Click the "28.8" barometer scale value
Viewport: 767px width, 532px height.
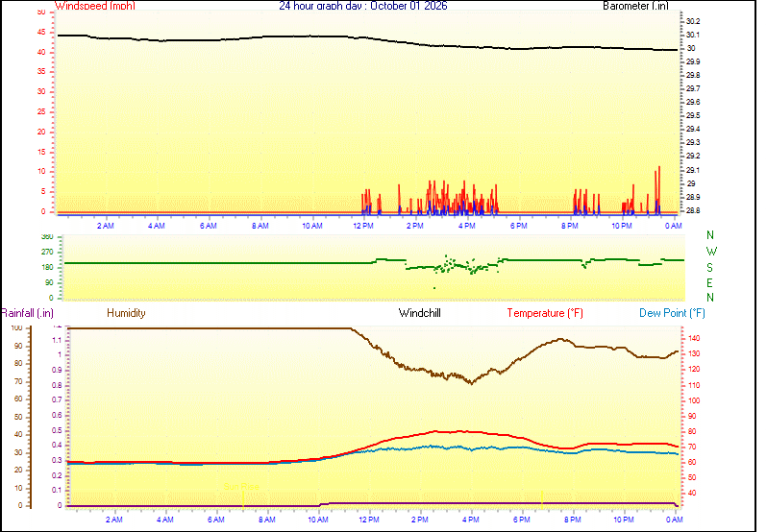pos(693,210)
